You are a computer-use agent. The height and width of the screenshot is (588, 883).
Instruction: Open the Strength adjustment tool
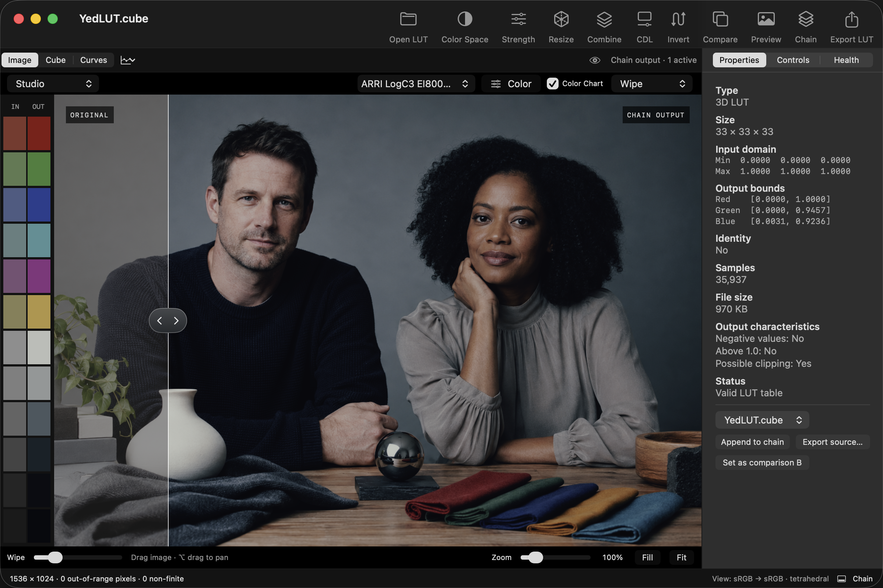(x=518, y=27)
